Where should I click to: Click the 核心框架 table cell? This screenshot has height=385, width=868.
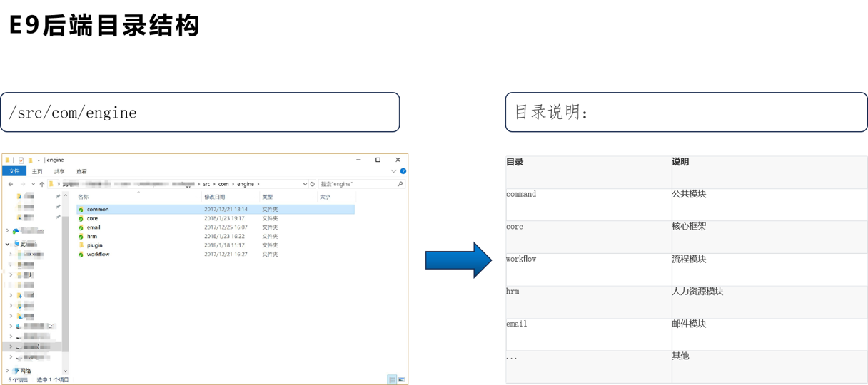pyautogui.click(x=769, y=237)
